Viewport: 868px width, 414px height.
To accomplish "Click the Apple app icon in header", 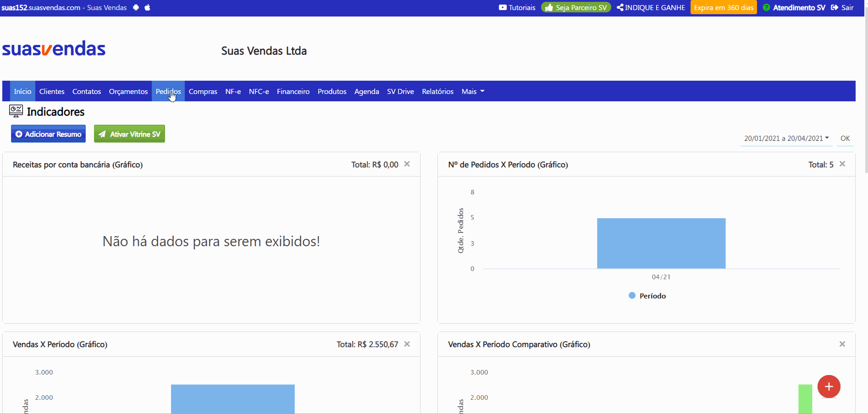I will (147, 7).
